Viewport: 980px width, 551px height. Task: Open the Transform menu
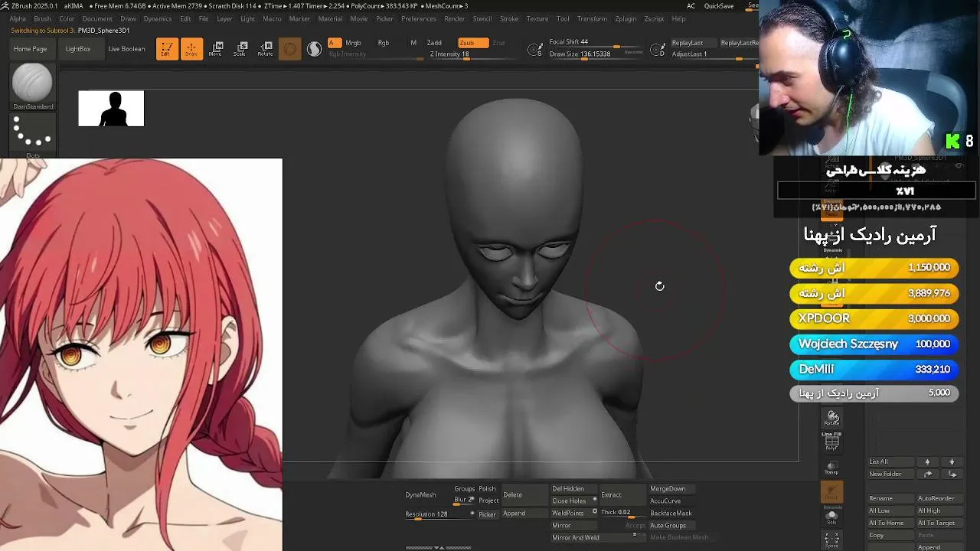592,18
